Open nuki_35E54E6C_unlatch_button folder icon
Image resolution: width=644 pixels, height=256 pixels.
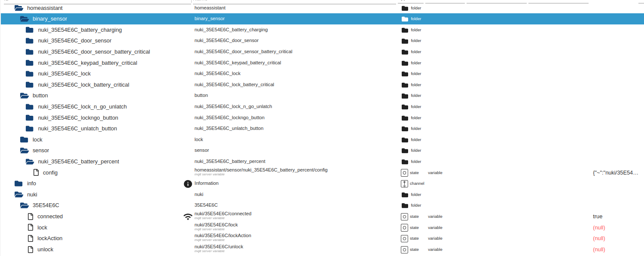(29, 129)
